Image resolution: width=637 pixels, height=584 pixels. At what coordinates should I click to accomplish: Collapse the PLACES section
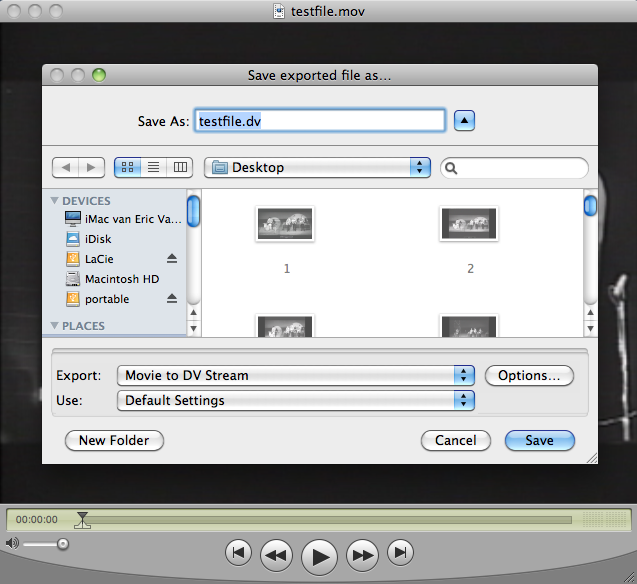click(x=54, y=326)
